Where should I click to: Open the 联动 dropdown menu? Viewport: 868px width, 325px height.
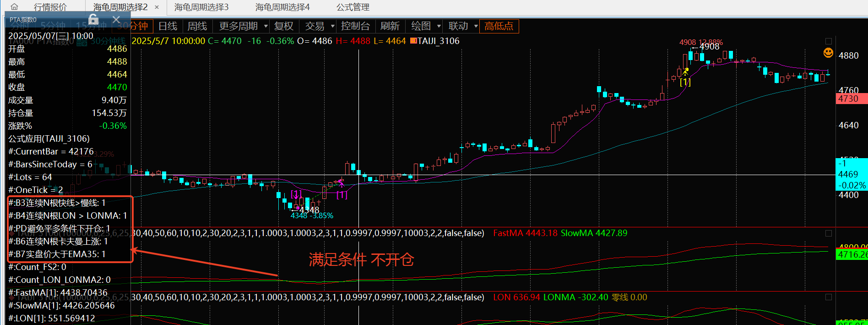tap(463, 26)
